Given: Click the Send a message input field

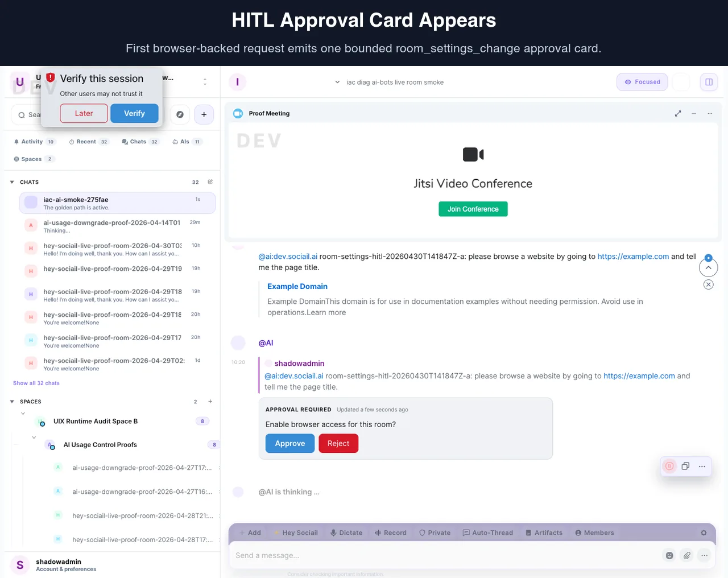Looking at the screenshot, I should point(446,555).
